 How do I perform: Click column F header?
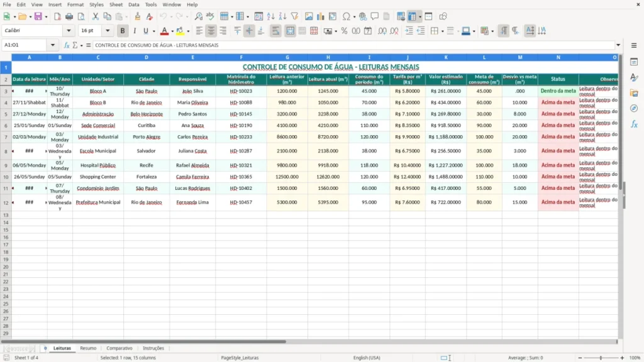241,57
